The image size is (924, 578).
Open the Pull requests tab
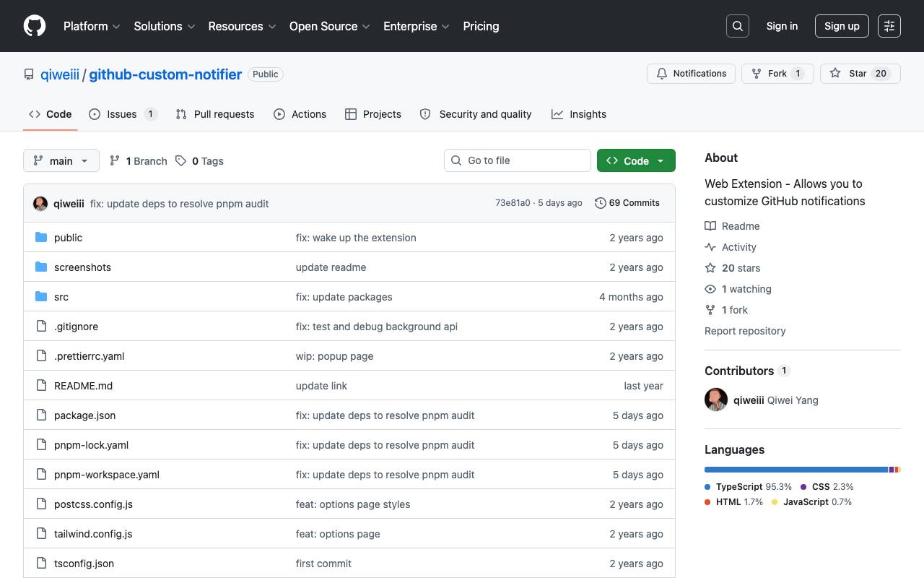tap(215, 114)
